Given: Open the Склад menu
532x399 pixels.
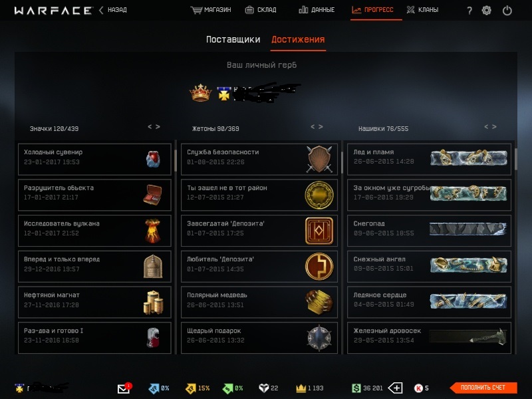Looking at the screenshot, I should click(x=261, y=10).
